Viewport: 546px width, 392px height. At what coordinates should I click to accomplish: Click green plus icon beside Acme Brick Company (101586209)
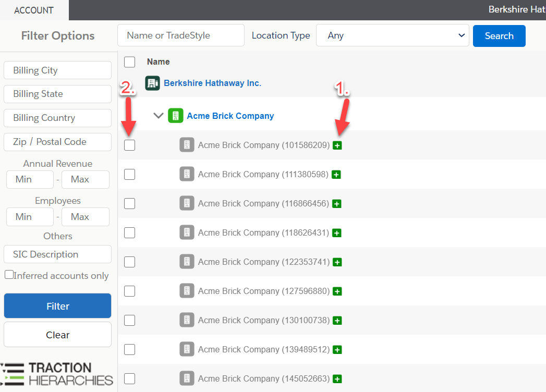tap(337, 145)
